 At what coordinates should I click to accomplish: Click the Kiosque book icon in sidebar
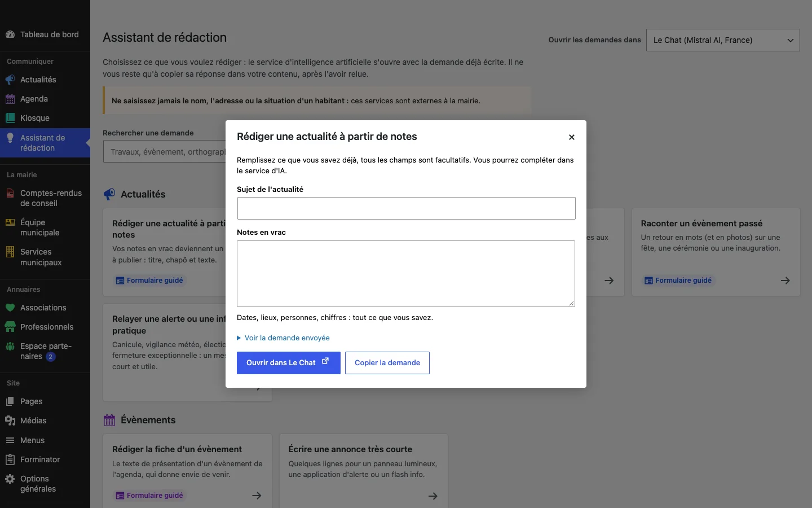10,118
